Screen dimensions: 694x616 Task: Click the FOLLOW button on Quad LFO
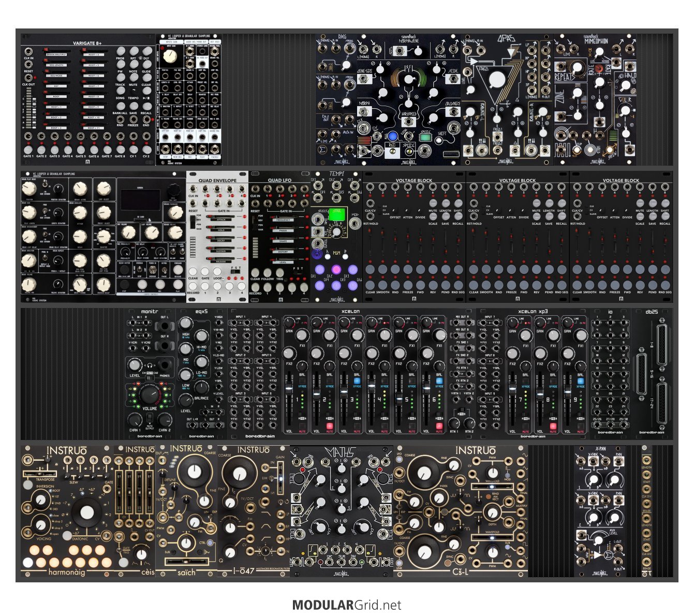(x=268, y=272)
